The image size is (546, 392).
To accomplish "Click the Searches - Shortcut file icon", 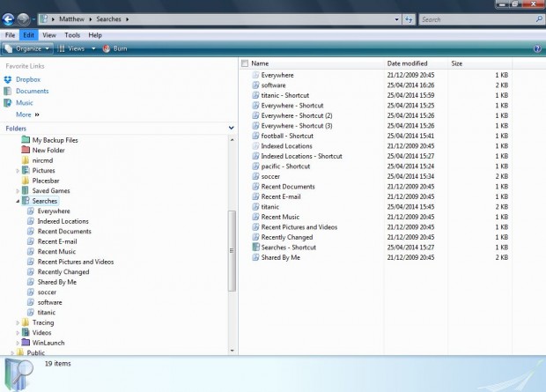I will click(x=255, y=247).
